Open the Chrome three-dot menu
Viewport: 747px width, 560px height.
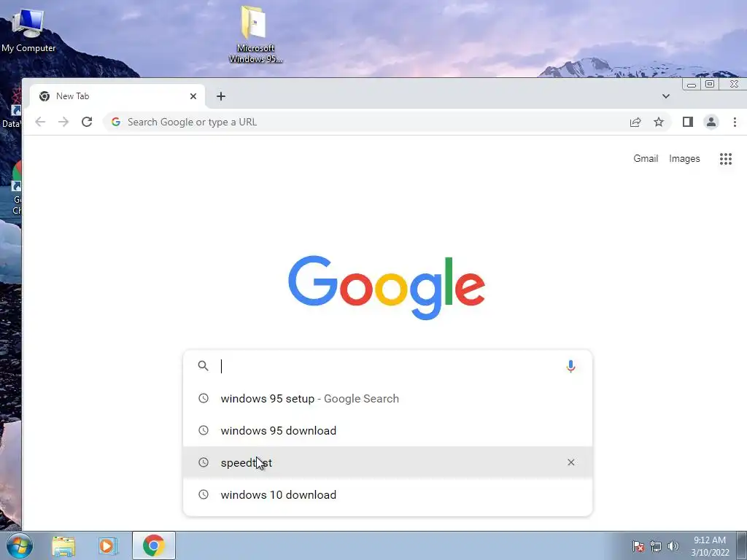coord(735,122)
